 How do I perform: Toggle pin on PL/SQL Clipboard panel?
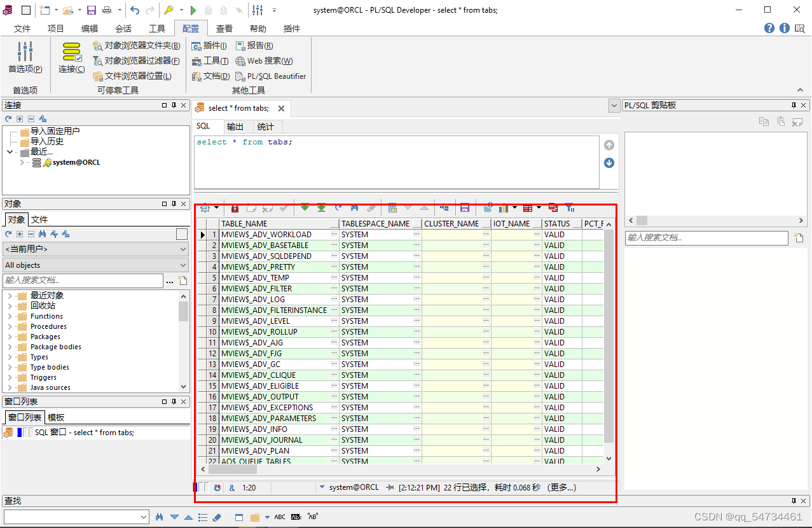(794, 105)
